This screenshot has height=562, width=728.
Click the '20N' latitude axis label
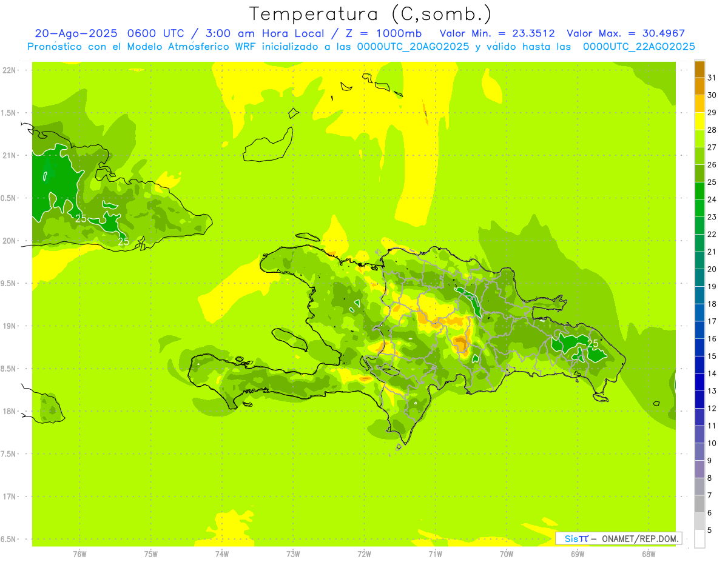point(10,241)
